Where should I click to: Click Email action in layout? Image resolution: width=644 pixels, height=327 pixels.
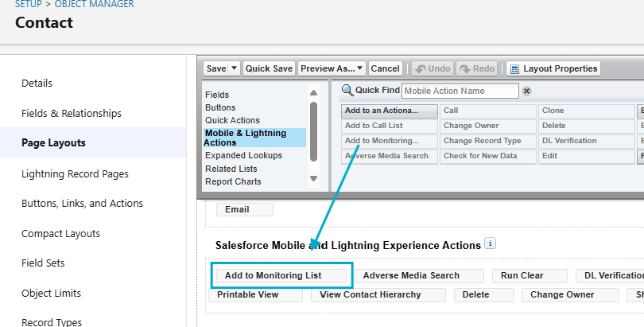(x=245, y=209)
